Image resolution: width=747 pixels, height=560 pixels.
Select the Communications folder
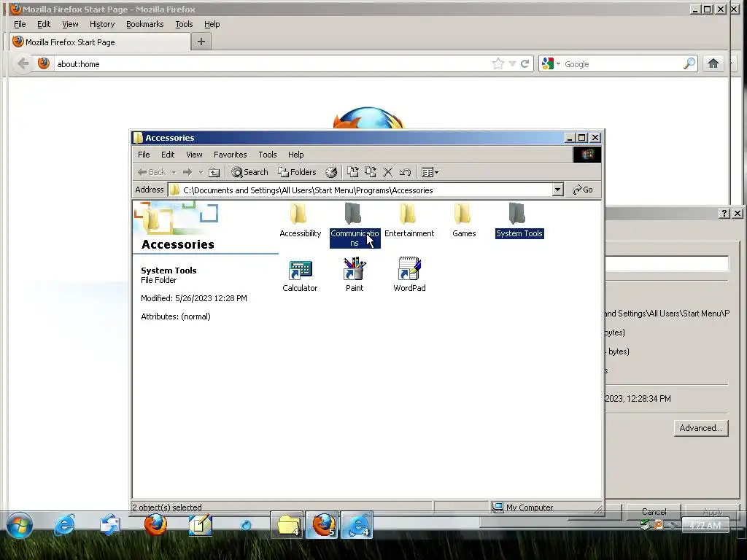point(355,225)
